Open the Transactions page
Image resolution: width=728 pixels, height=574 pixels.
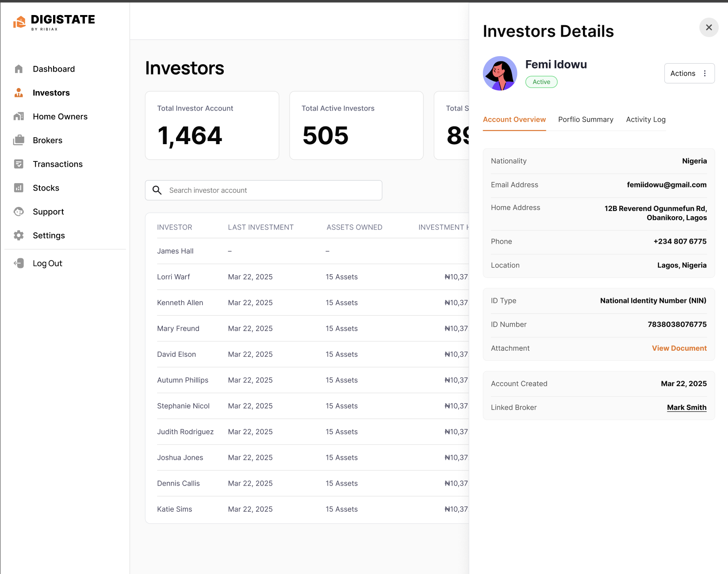coord(58,164)
